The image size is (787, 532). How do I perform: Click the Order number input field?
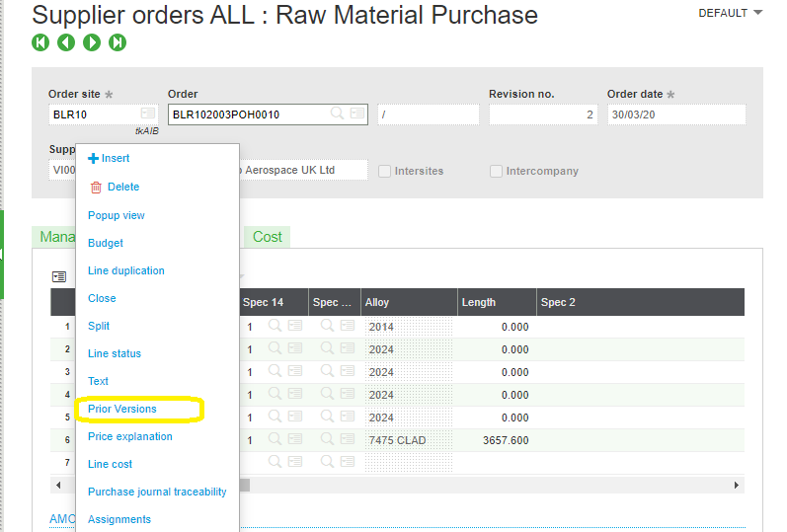(x=247, y=114)
